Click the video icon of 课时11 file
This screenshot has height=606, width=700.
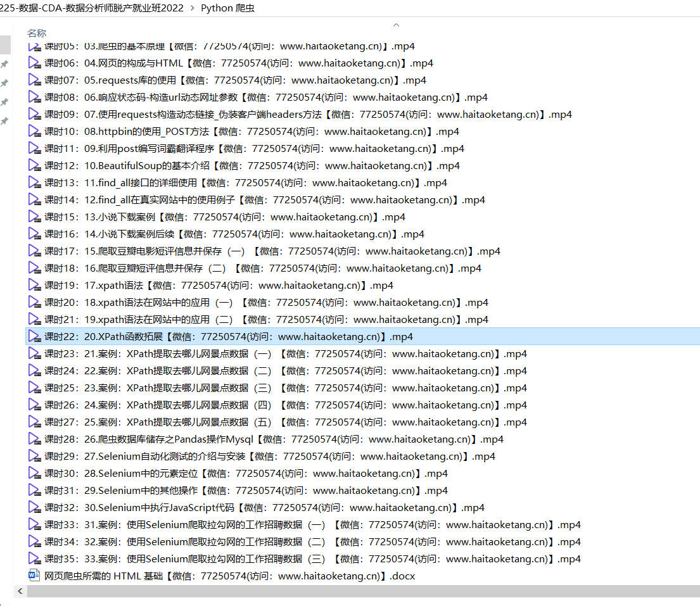[34, 148]
